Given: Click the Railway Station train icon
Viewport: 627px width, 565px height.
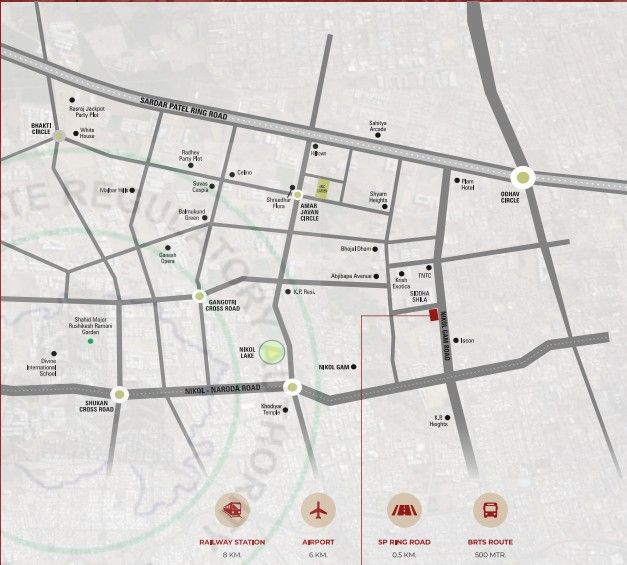Looking at the screenshot, I should pyautogui.click(x=234, y=509).
